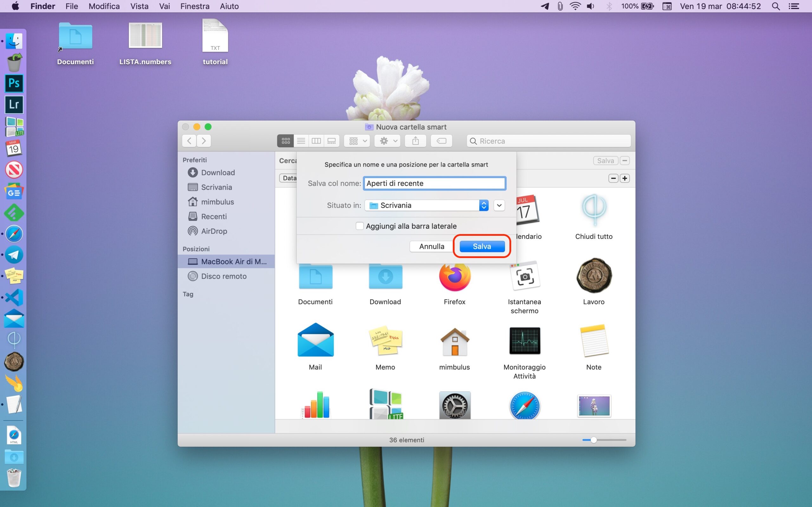Image resolution: width=812 pixels, height=507 pixels.
Task: Remove the search criterion with the minus button
Action: [613, 178]
